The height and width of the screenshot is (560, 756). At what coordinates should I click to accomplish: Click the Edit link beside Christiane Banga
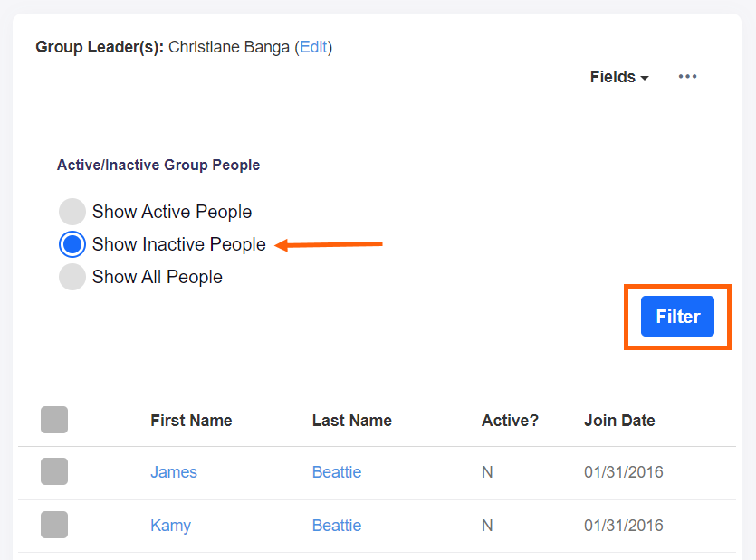click(x=313, y=47)
